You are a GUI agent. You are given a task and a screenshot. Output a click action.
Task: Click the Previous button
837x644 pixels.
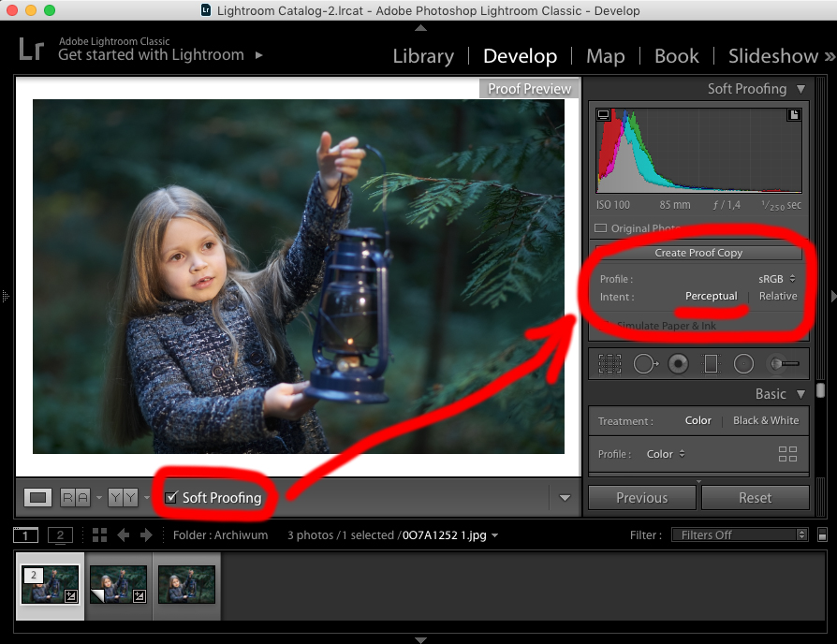(642, 498)
